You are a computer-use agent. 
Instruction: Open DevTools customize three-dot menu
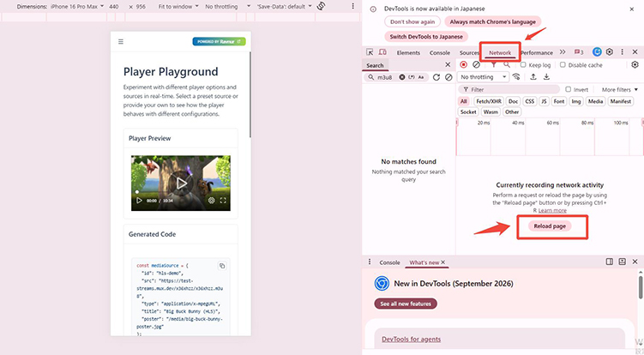(622, 51)
